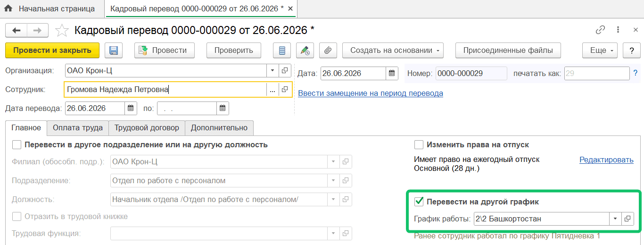
Task: Go forward with the right arrow
Action: coord(38,30)
